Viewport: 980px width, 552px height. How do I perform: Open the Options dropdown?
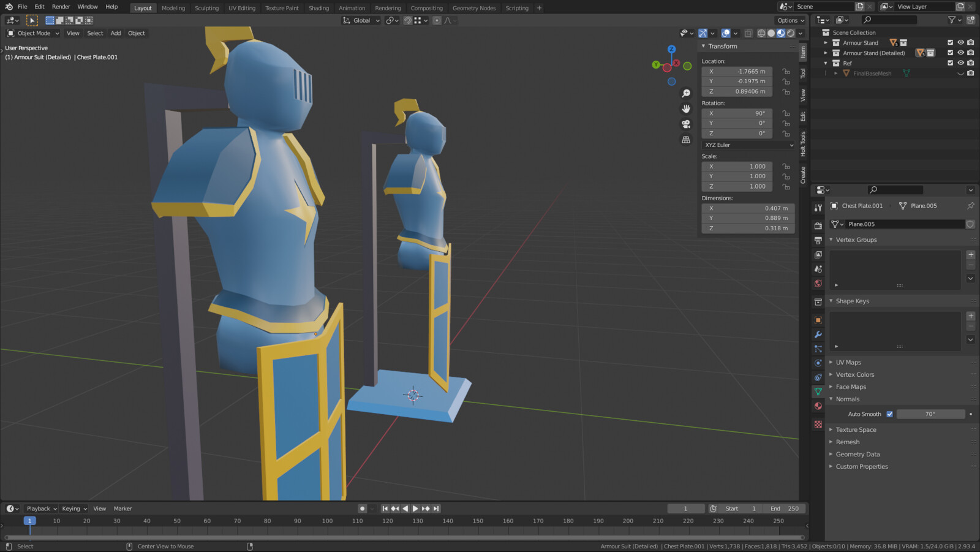point(791,20)
